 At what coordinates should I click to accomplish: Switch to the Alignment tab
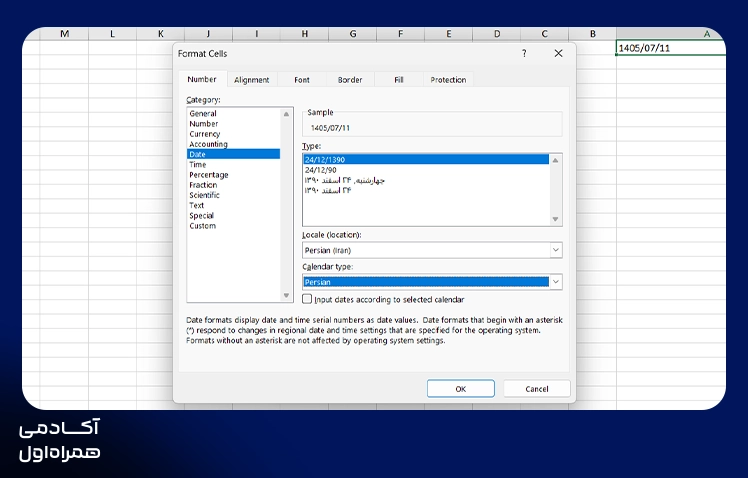tap(251, 80)
